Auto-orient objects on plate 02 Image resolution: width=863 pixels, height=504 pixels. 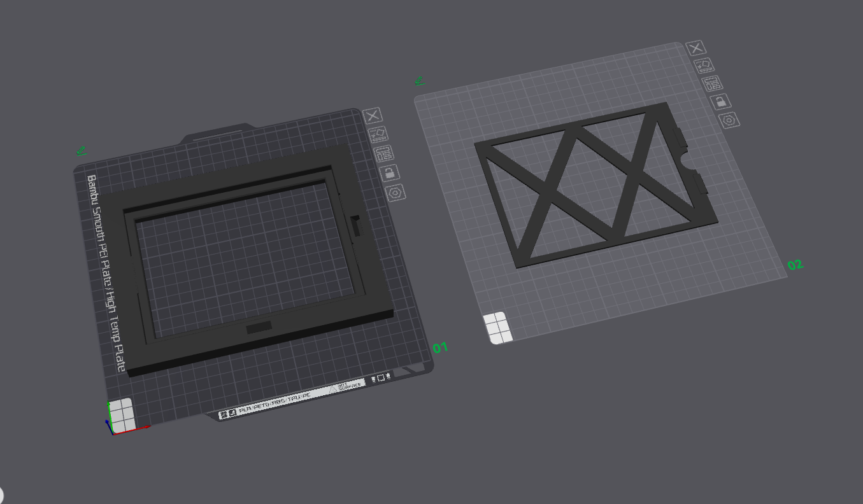[704, 65]
